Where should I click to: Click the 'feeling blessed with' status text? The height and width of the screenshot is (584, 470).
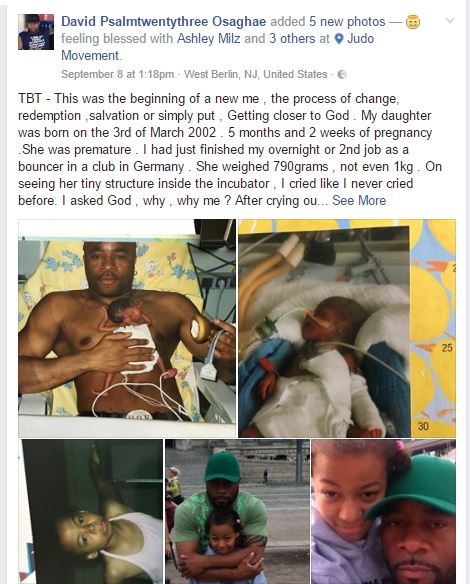point(117,39)
